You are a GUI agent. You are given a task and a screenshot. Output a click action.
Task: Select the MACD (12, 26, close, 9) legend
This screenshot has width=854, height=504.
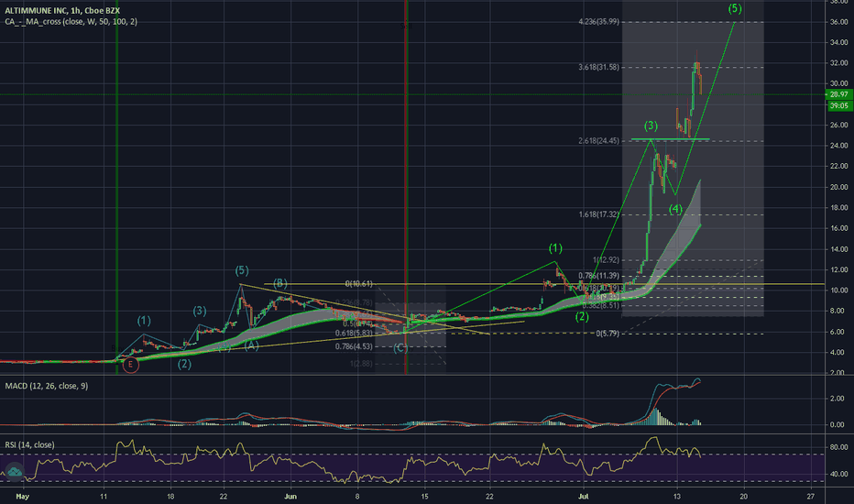(x=47, y=386)
